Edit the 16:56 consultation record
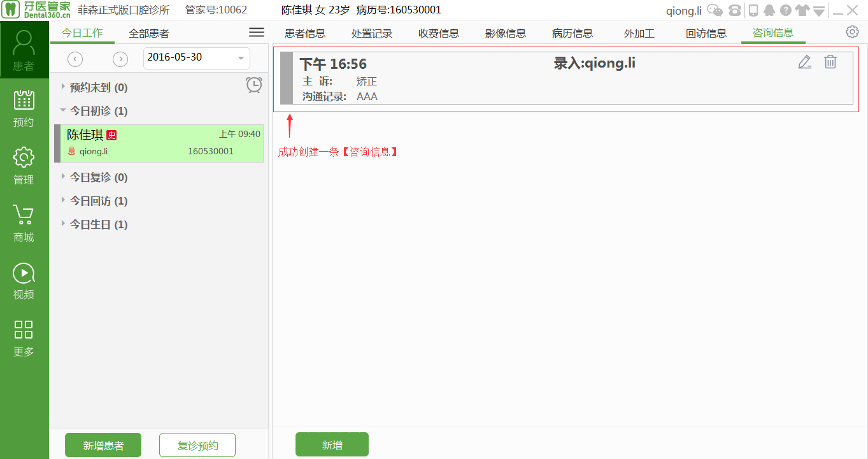The image size is (868, 459). (805, 62)
